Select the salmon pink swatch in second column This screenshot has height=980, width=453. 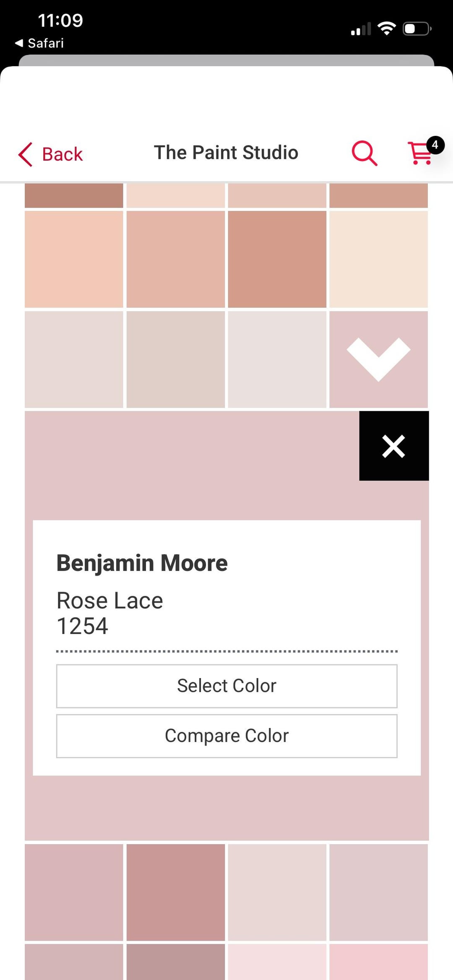click(x=175, y=259)
